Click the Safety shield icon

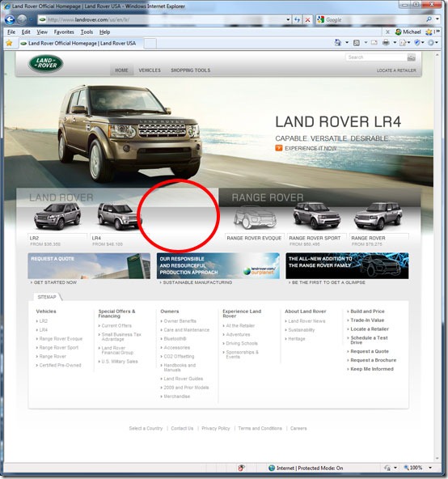point(417,42)
